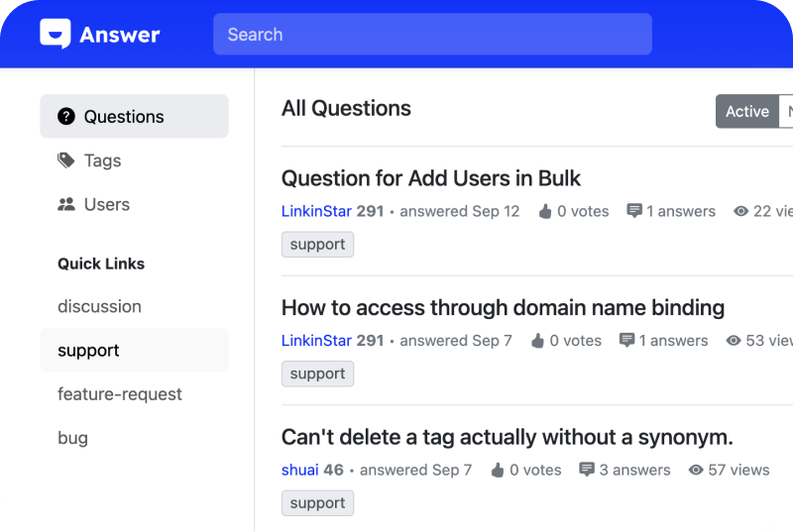Click thumbs-up icon on domain name binding question
Viewport: 793px width, 532px height.
pos(537,341)
